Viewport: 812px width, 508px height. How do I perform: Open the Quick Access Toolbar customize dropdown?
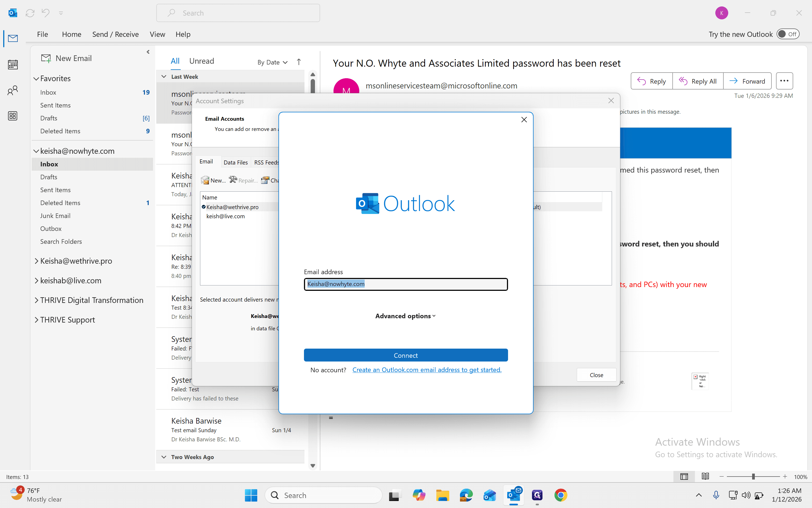coord(61,13)
